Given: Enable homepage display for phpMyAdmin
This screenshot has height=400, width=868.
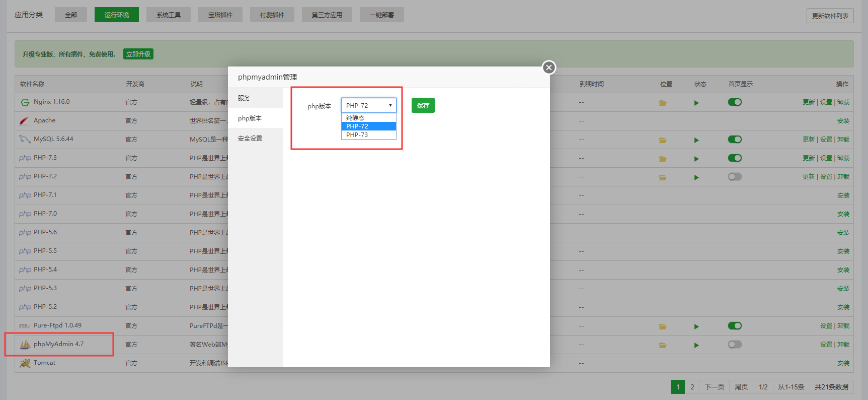Looking at the screenshot, I should pos(735,345).
